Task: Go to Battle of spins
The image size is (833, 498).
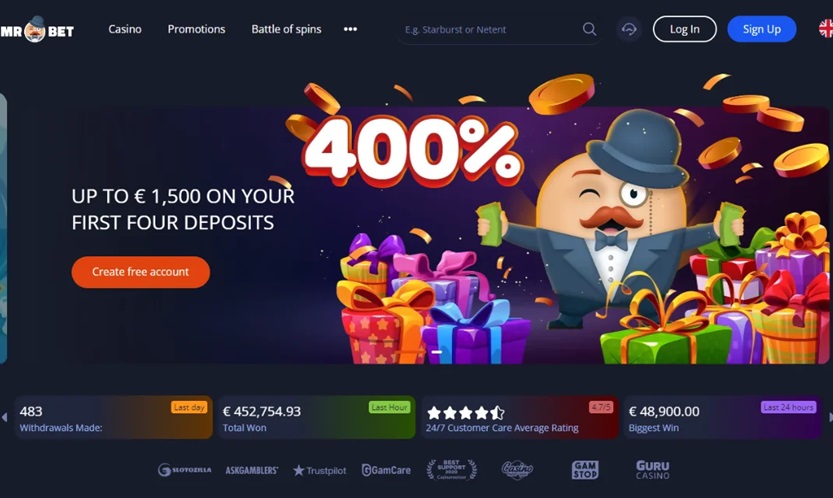Action: click(x=286, y=29)
